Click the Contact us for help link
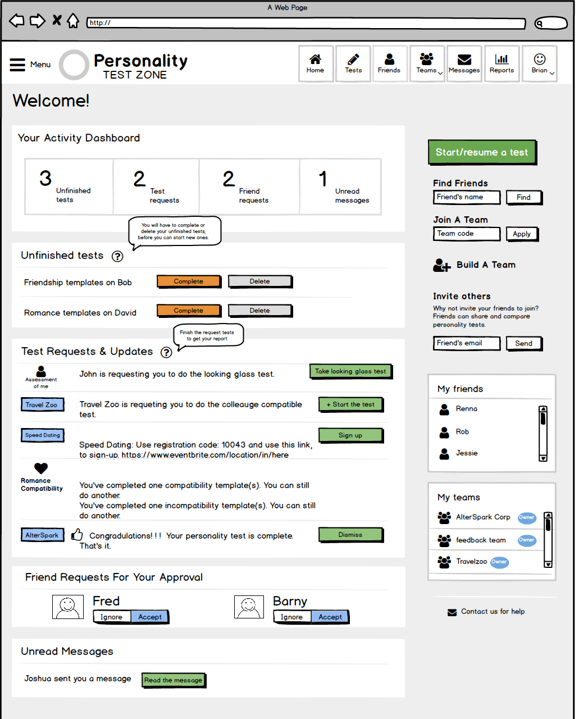This screenshot has width=588, height=719. point(493,612)
